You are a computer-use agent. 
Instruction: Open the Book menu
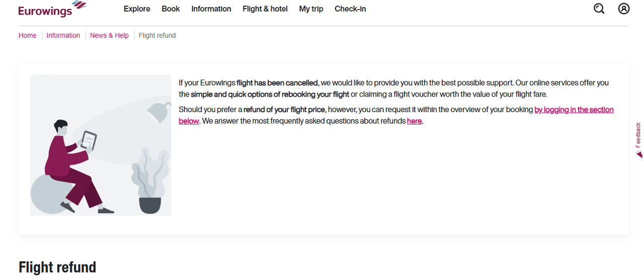tap(171, 9)
